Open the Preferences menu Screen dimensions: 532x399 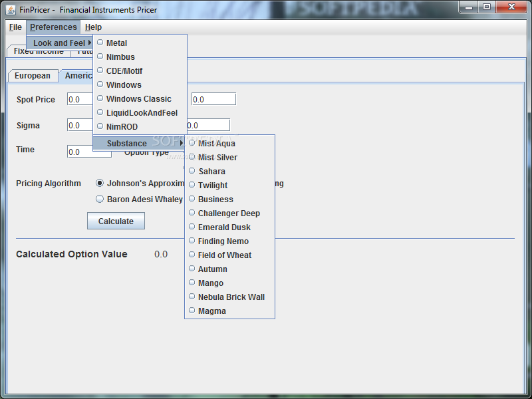53,27
